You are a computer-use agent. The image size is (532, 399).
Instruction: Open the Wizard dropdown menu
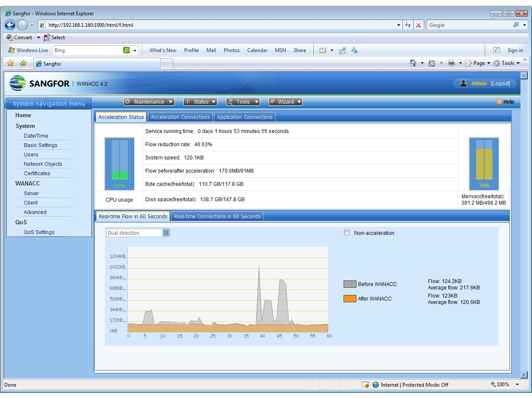click(x=286, y=102)
